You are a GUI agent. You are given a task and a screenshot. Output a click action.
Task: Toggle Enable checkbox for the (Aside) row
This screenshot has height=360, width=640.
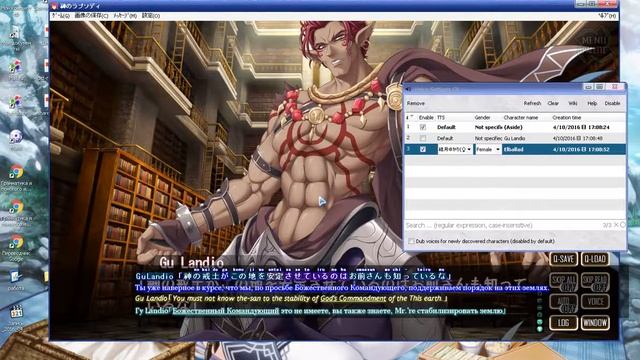423,127
